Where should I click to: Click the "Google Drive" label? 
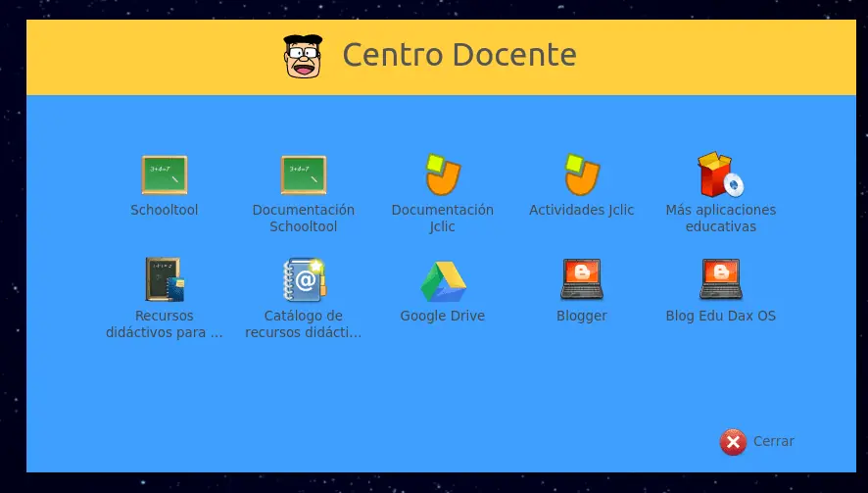coord(442,316)
